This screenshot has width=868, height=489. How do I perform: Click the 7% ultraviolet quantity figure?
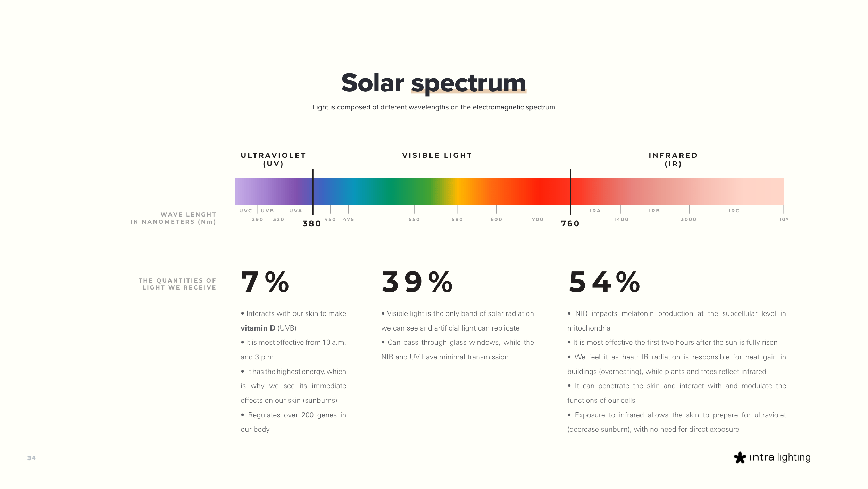coord(265,282)
